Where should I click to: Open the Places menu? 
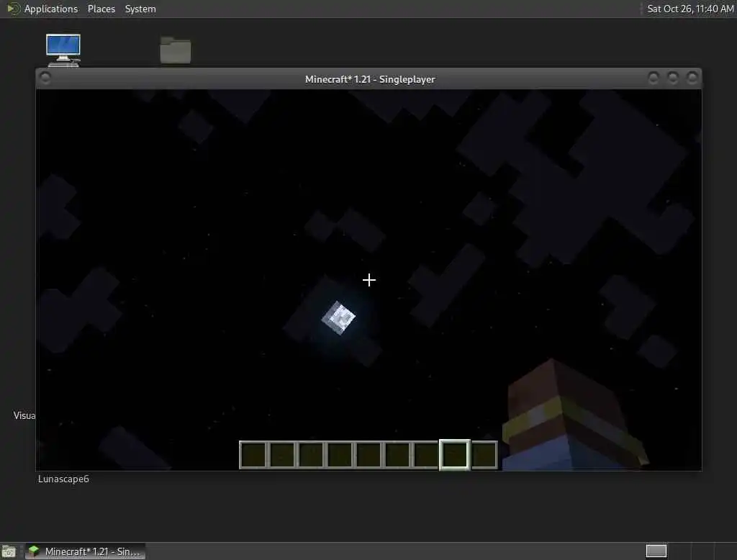pyautogui.click(x=101, y=9)
